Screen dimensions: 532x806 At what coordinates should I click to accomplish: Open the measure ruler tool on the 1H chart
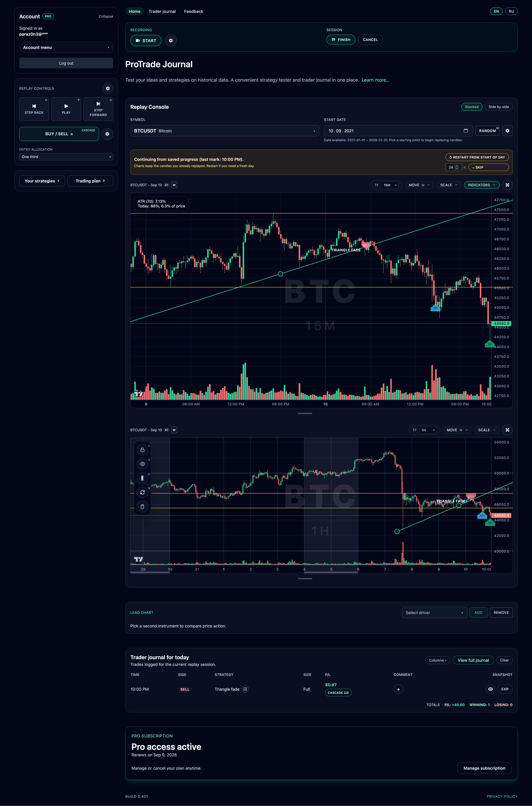[x=142, y=478]
